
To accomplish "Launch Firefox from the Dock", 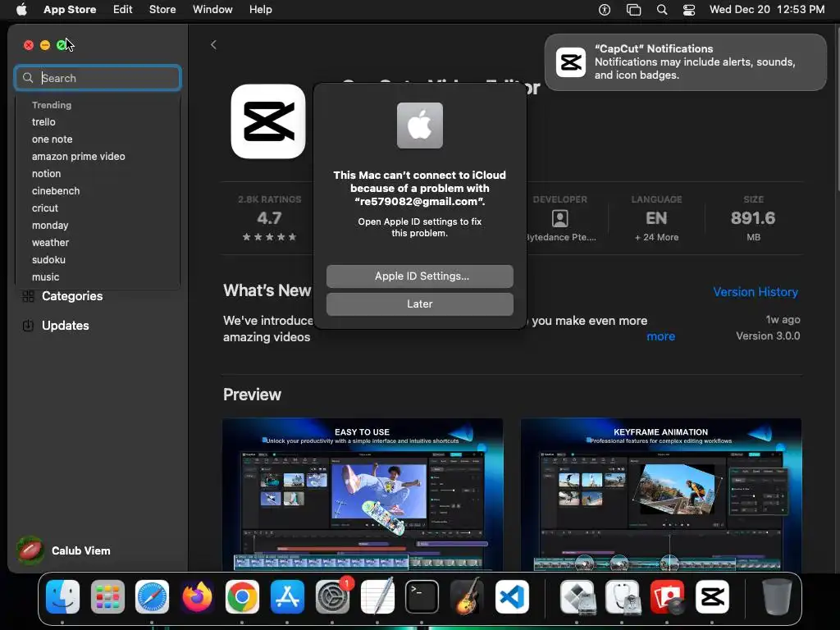I will 197,597.
